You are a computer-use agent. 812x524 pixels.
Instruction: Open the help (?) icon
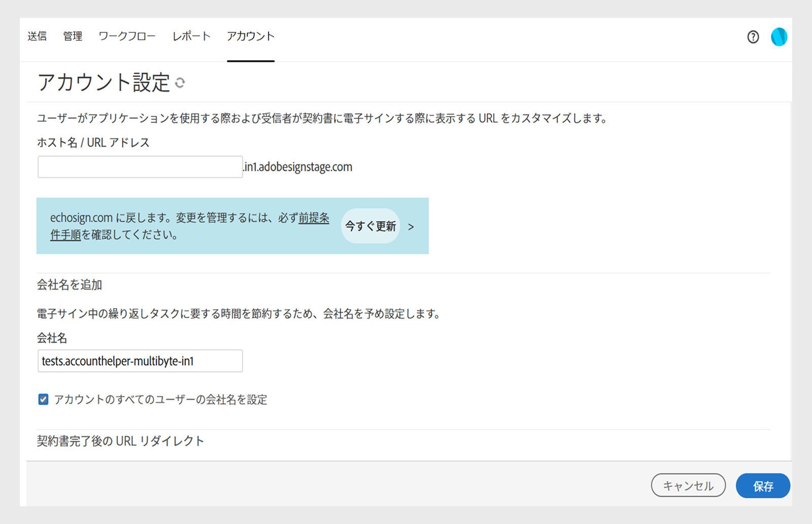pyautogui.click(x=753, y=37)
